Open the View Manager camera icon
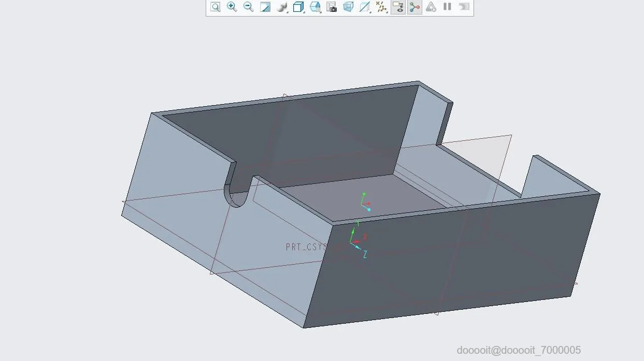The image size is (644, 361). pyautogui.click(x=332, y=7)
